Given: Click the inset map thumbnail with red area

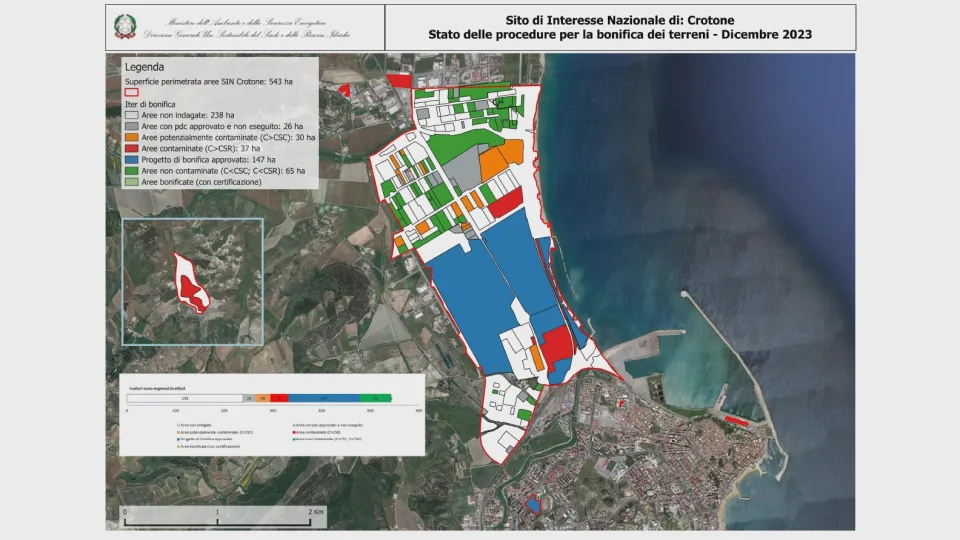Looking at the screenshot, I should coord(193,282).
